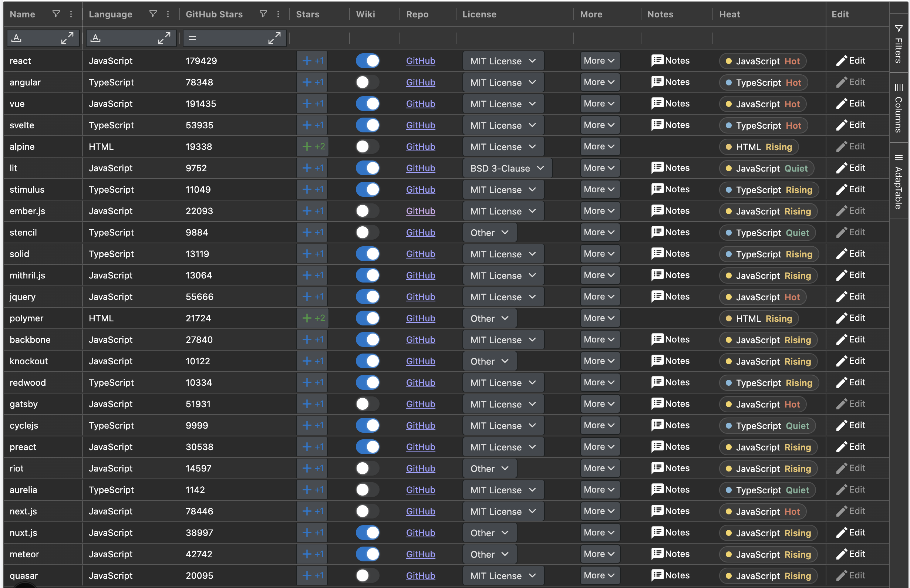910x588 pixels.
Task: Click the pencil Edit for backbone
Action: pos(850,340)
